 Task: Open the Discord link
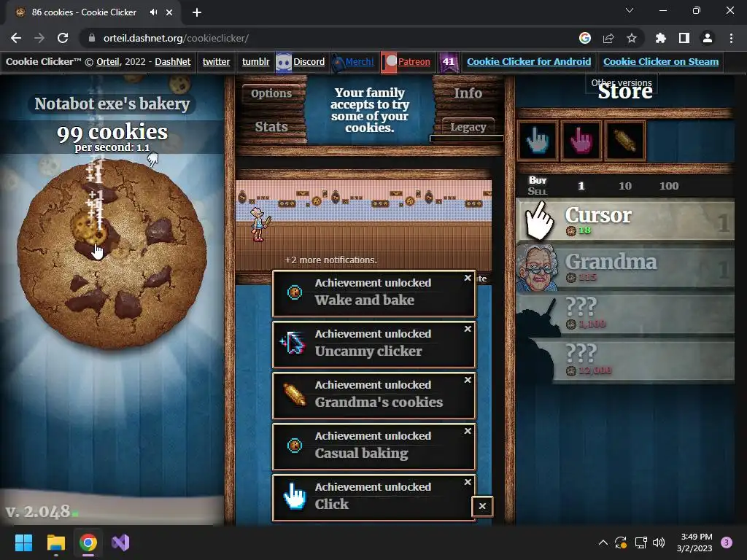pos(309,61)
